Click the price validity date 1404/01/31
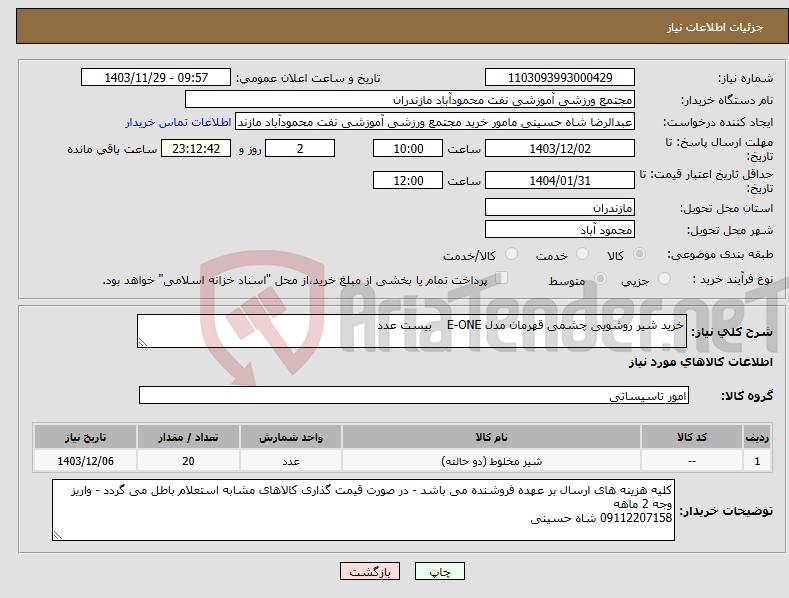 click(560, 180)
